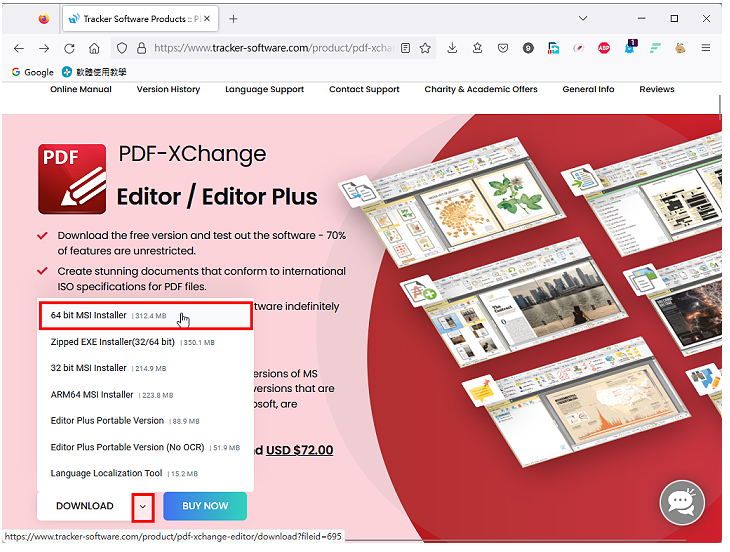Image resolution: width=730 pixels, height=552 pixels.
Task: Open Charity & Academic Offers
Action: click(x=481, y=89)
